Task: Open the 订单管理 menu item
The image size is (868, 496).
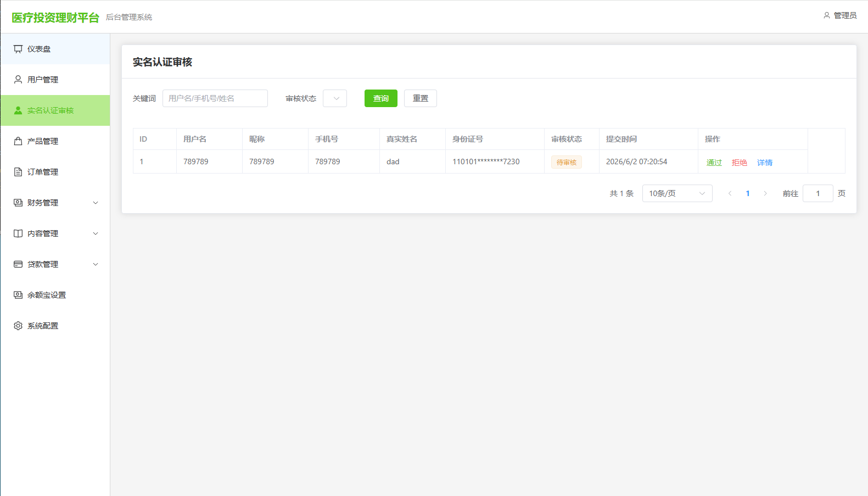Action: 55,172
